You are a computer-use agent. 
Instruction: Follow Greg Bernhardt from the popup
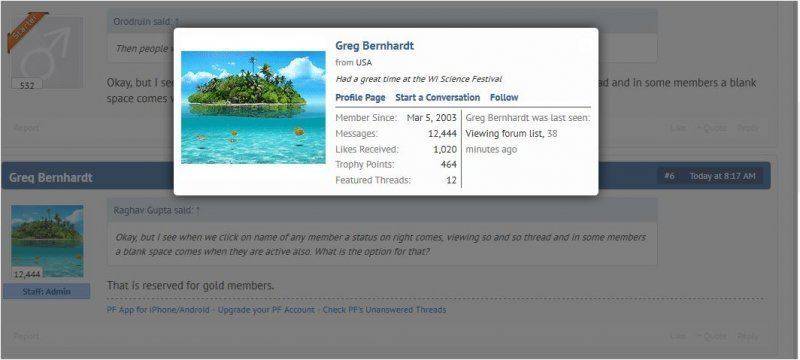504,97
